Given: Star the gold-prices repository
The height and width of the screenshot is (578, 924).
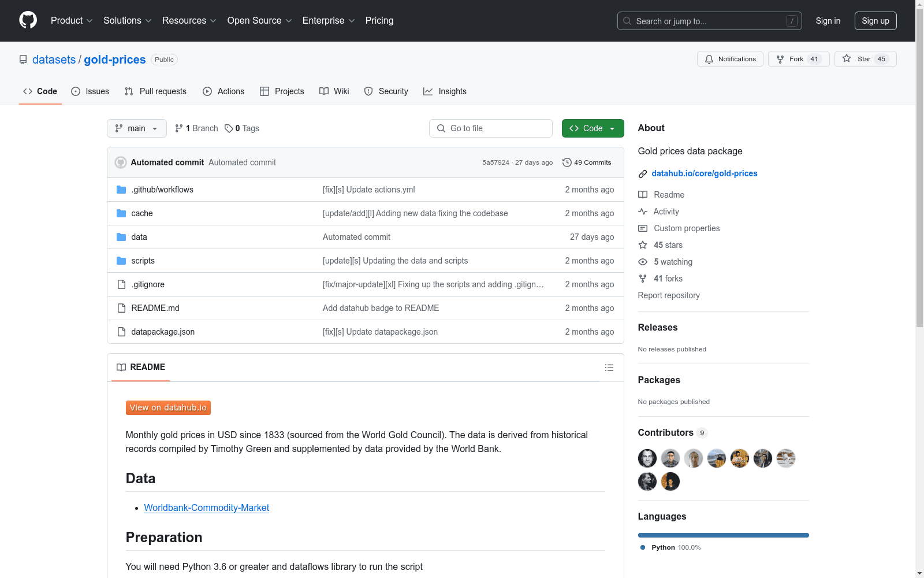Looking at the screenshot, I should point(865,59).
